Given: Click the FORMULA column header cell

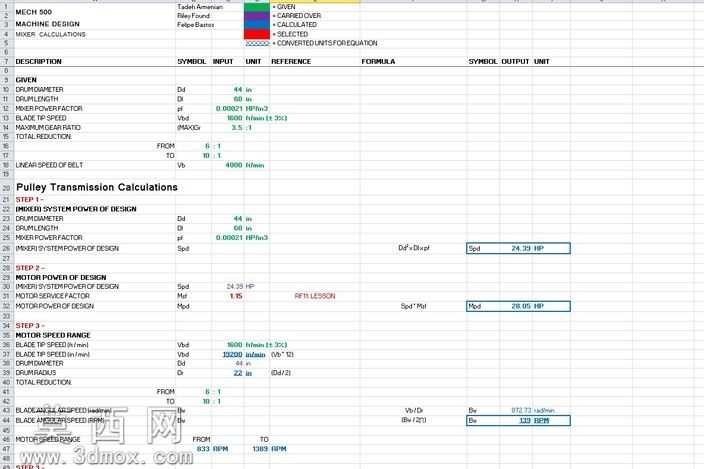Looking at the screenshot, I should pos(378,61).
